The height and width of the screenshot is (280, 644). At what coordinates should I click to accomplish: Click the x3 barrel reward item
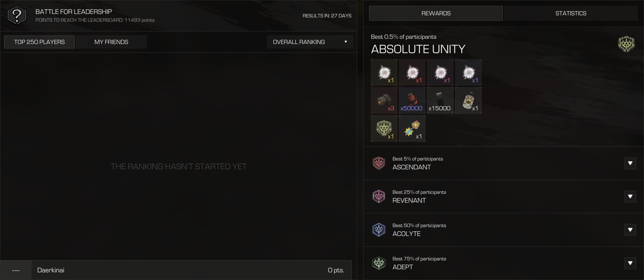(384, 100)
